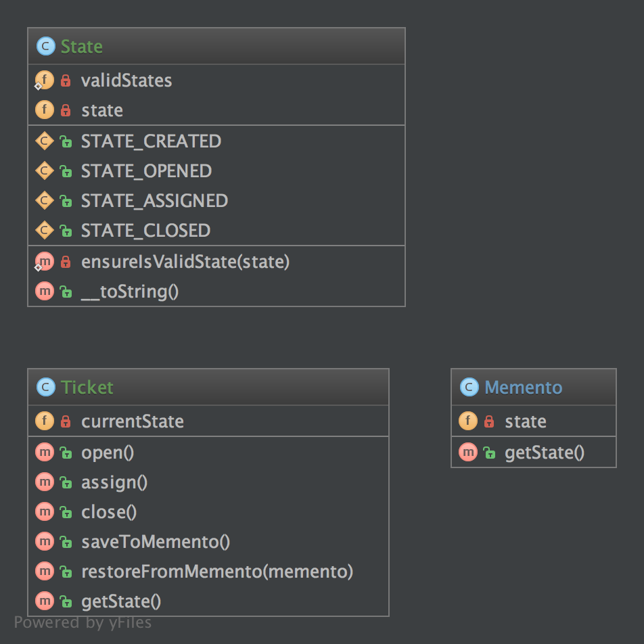Image resolution: width=644 pixels, height=644 pixels.
Task: Click the method icon next to ensureIsValidState(state)
Action: point(45,262)
